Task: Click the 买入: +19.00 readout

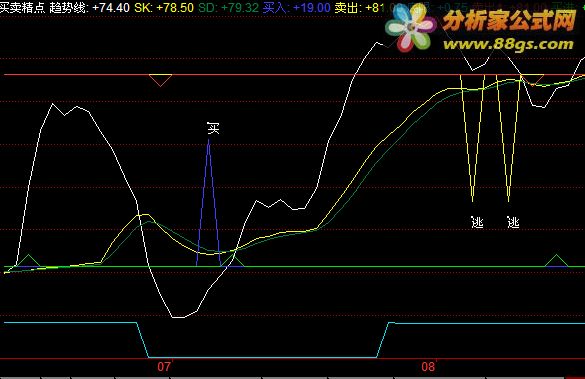Action: pos(297,7)
